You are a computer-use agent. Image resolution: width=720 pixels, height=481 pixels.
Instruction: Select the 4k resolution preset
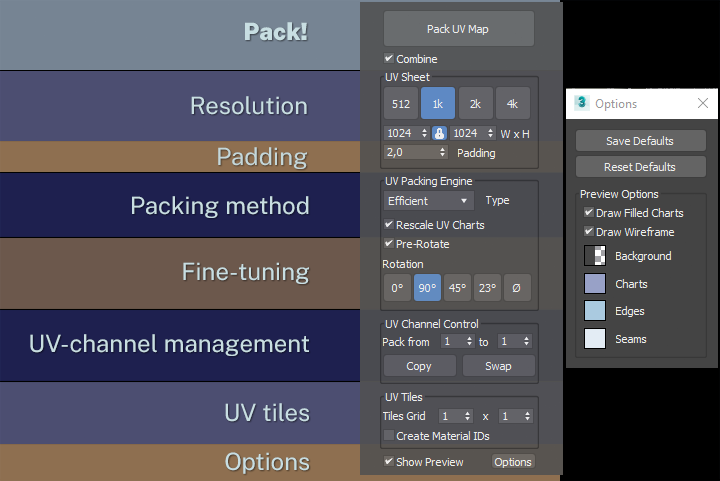click(x=512, y=104)
